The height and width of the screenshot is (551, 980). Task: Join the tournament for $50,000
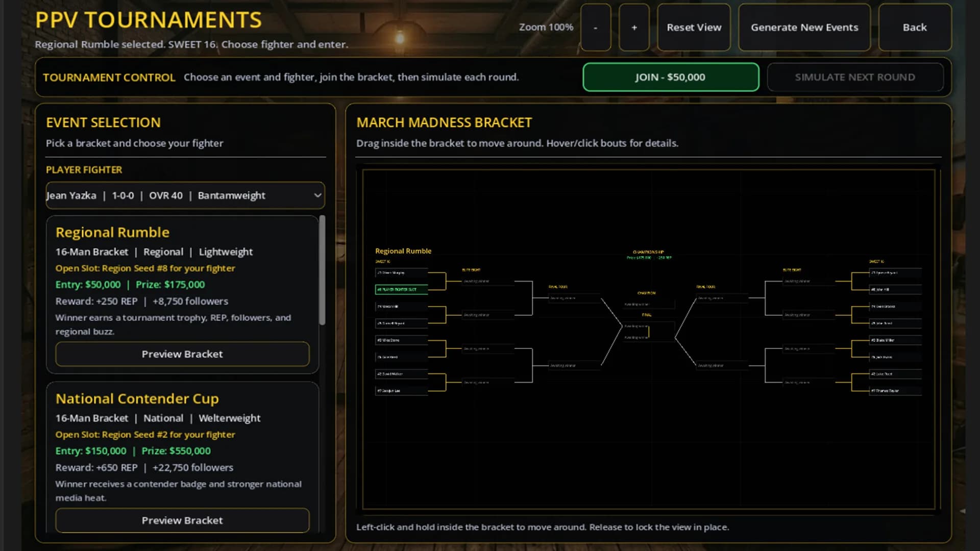tap(671, 77)
